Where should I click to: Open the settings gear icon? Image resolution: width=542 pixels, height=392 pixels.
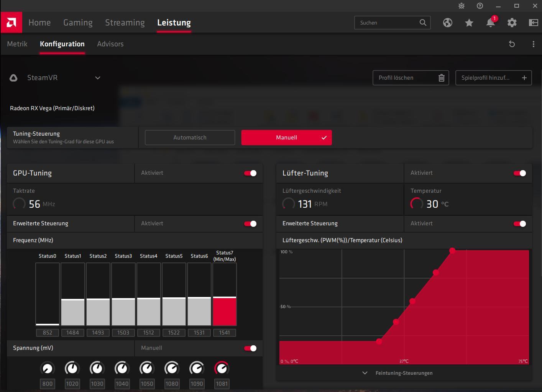coord(512,23)
